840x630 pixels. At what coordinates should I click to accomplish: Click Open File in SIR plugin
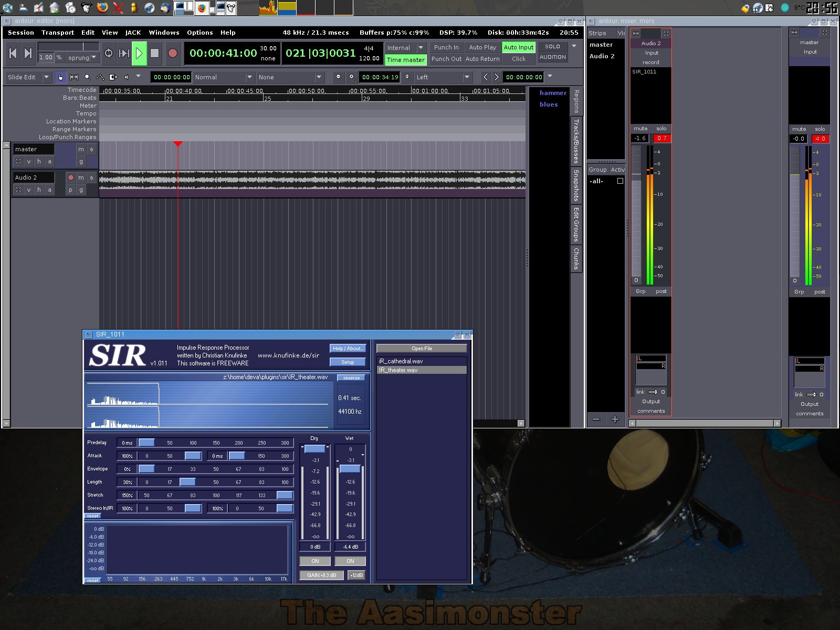coord(422,349)
